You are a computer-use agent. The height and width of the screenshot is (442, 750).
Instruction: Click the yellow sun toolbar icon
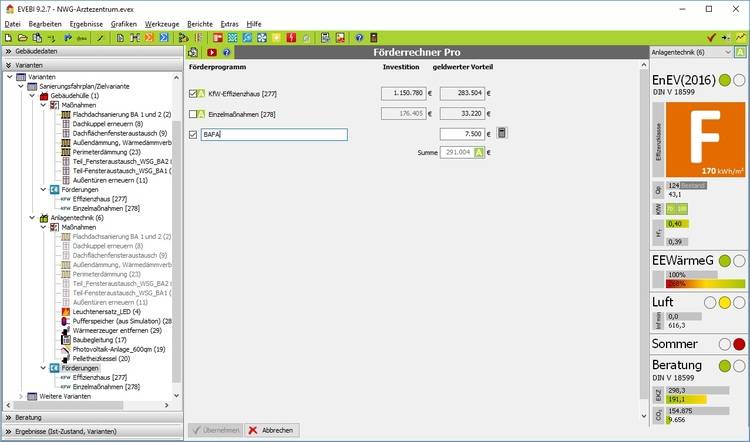tap(273, 37)
